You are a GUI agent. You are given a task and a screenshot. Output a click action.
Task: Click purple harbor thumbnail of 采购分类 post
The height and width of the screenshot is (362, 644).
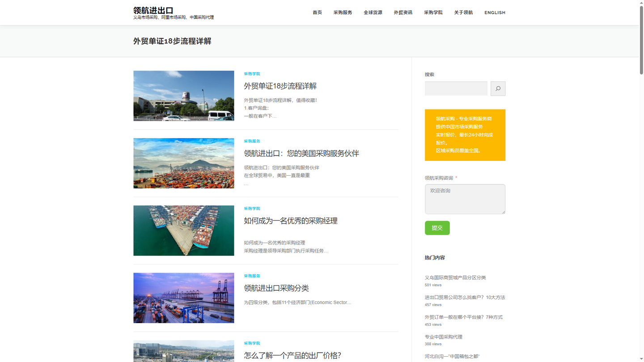coord(184,298)
